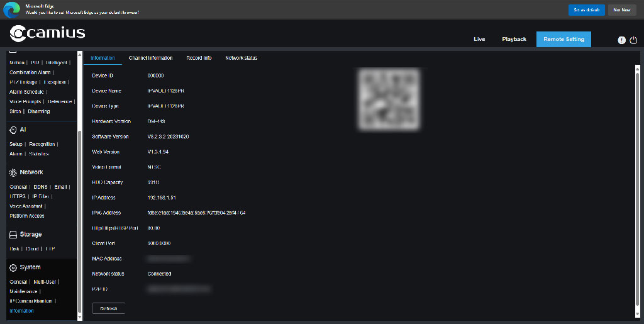Click the info alert icon in header

[x=622, y=40]
